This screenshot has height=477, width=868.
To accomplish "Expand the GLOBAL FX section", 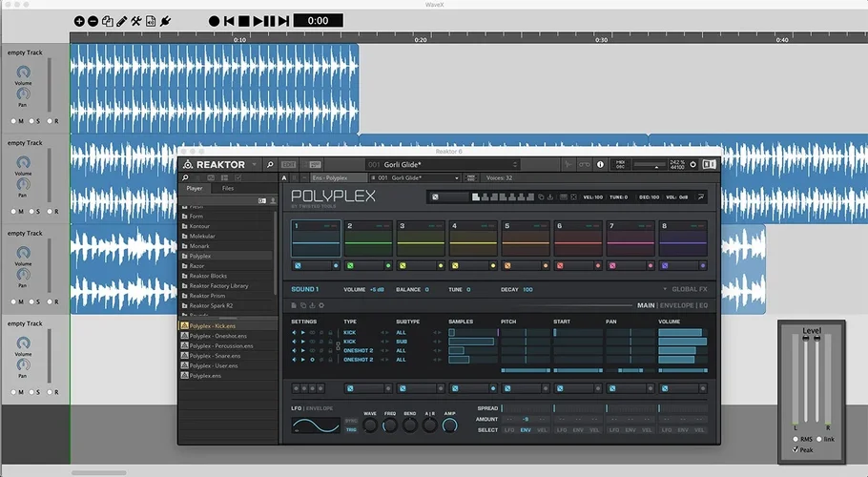I will point(685,289).
